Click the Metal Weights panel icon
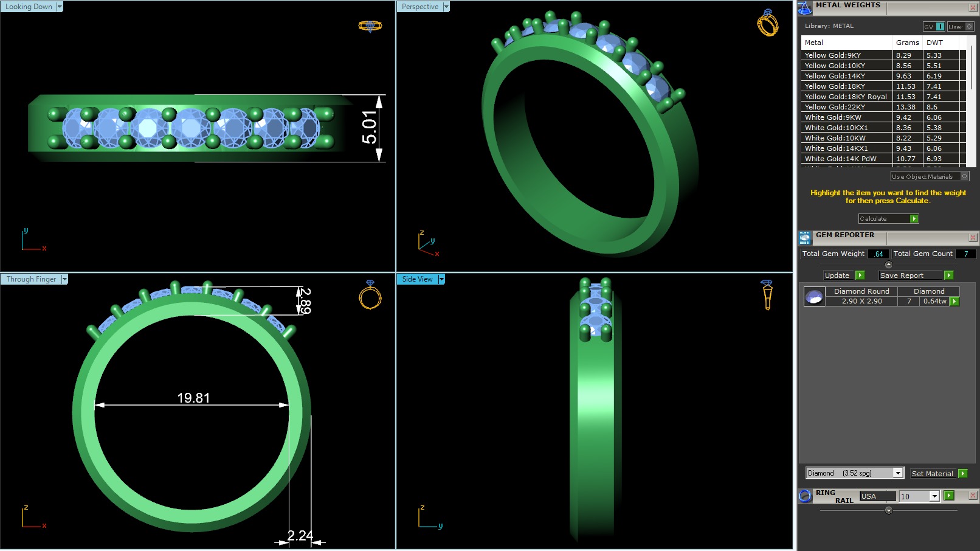Screen dimensions: 980x551 pos(805,8)
